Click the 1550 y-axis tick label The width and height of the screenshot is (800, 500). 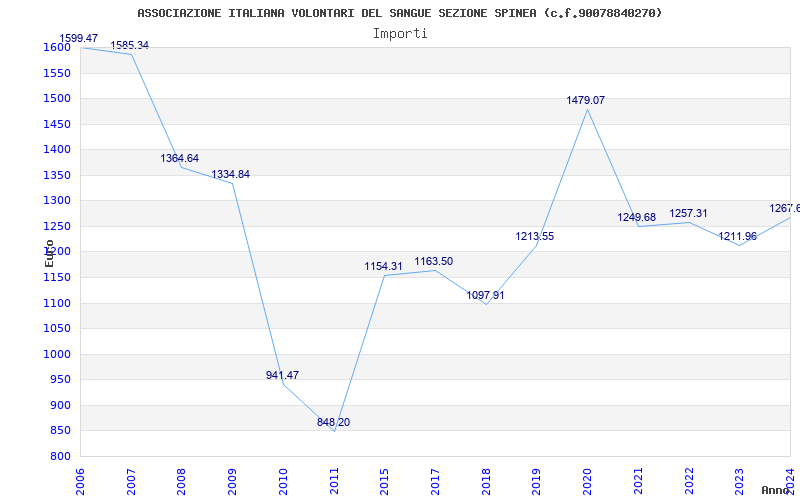pyautogui.click(x=57, y=73)
